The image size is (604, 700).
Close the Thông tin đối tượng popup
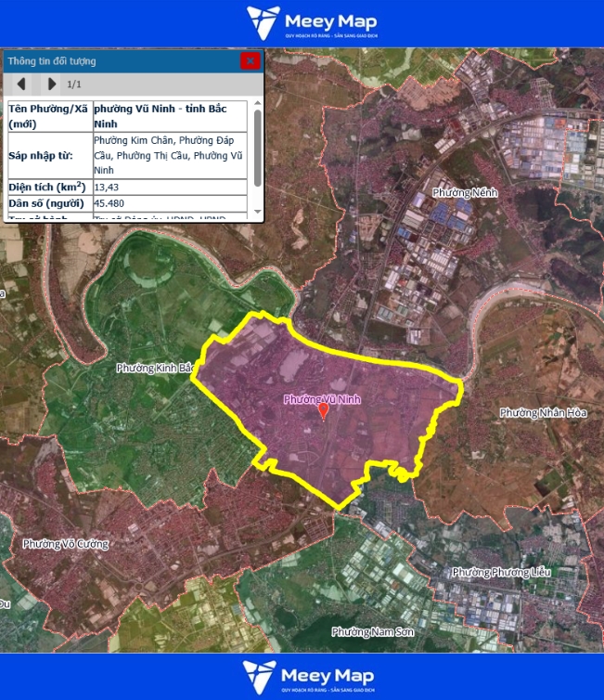pos(250,60)
